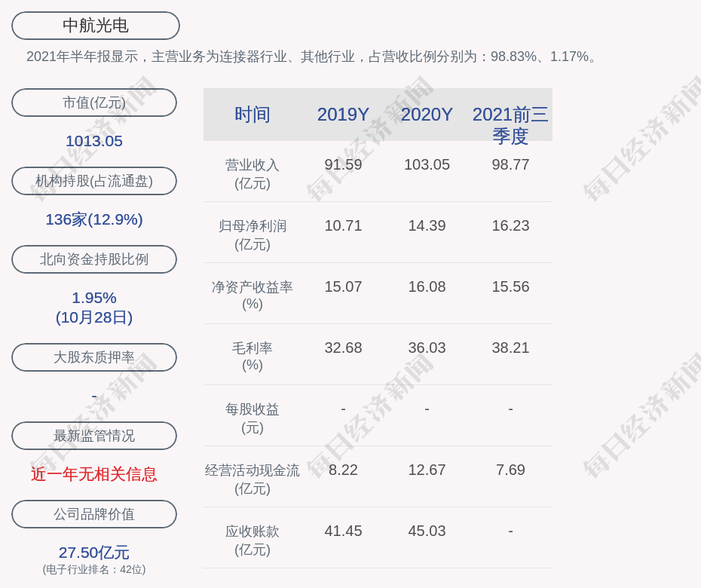Screen dimensions: 701x588
Task: Click the 营业收入(亿元) row label
Action: tap(253, 174)
